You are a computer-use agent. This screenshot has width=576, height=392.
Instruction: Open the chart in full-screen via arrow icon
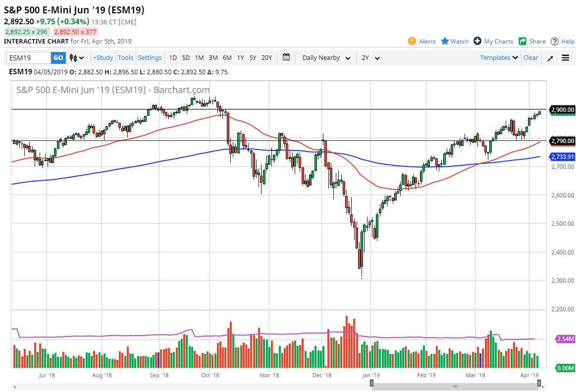[x=550, y=58]
